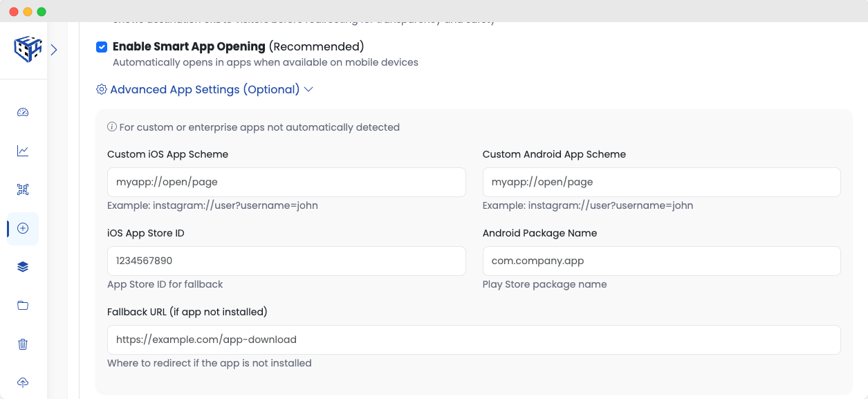Screen dimensions: 868x399
Task: Open the dashboard gauge icon in sidebar
Action: (23, 113)
